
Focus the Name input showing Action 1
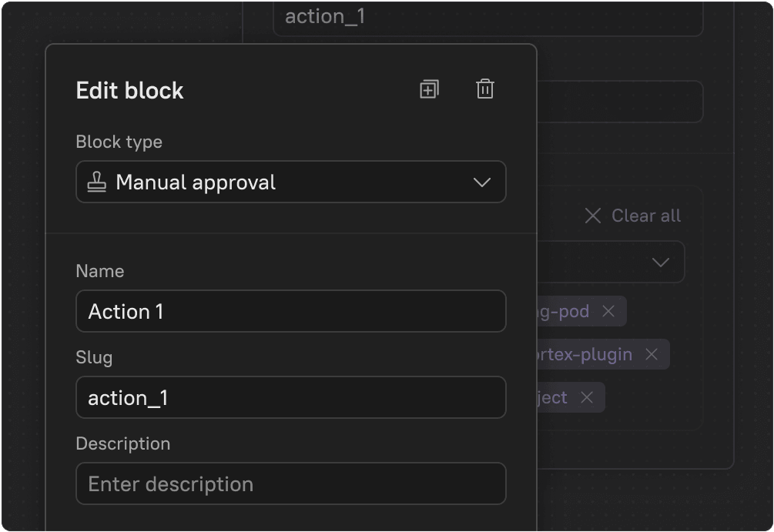(x=291, y=311)
